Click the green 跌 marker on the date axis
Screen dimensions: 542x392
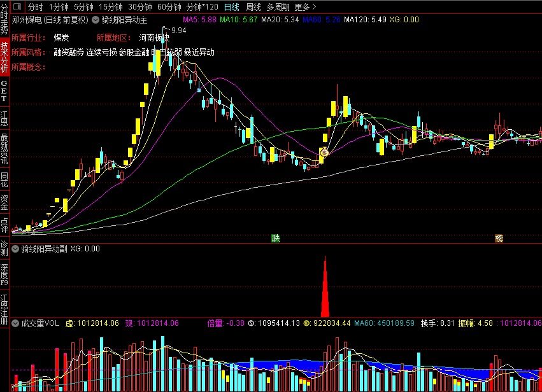click(x=276, y=238)
